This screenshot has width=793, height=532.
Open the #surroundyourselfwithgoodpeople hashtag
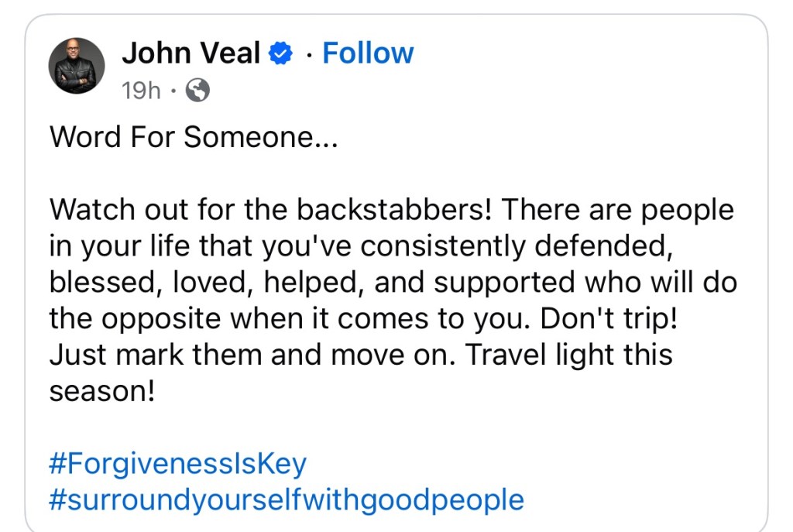(286, 499)
